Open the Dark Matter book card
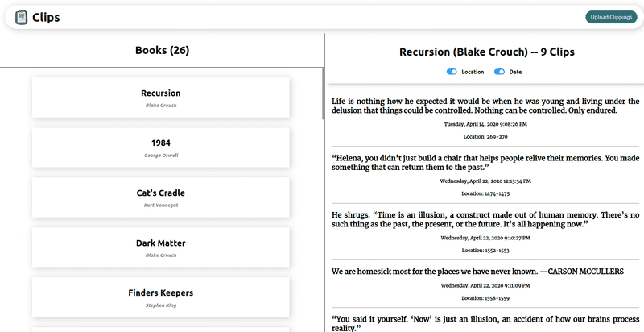The height and width of the screenshot is (332, 644). click(x=160, y=247)
